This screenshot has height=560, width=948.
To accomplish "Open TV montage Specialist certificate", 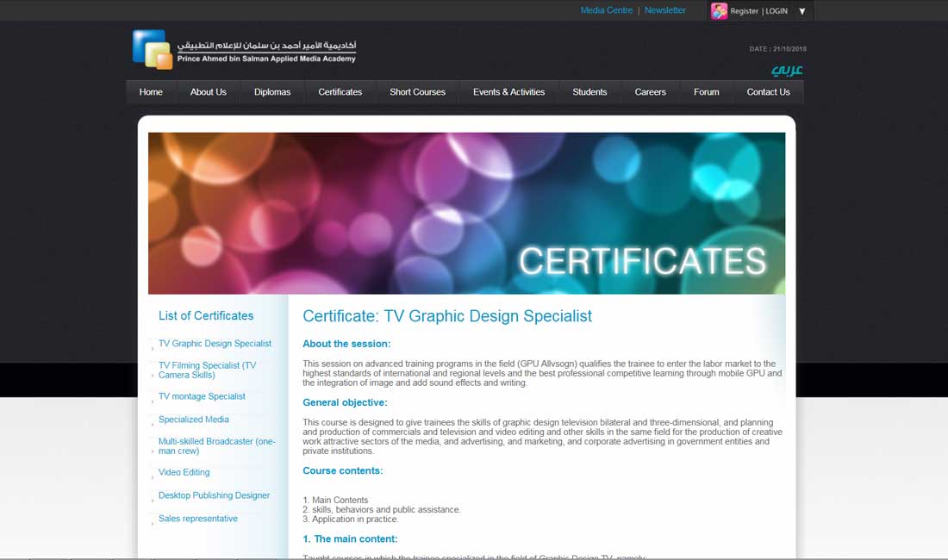I will pyautogui.click(x=202, y=397).
